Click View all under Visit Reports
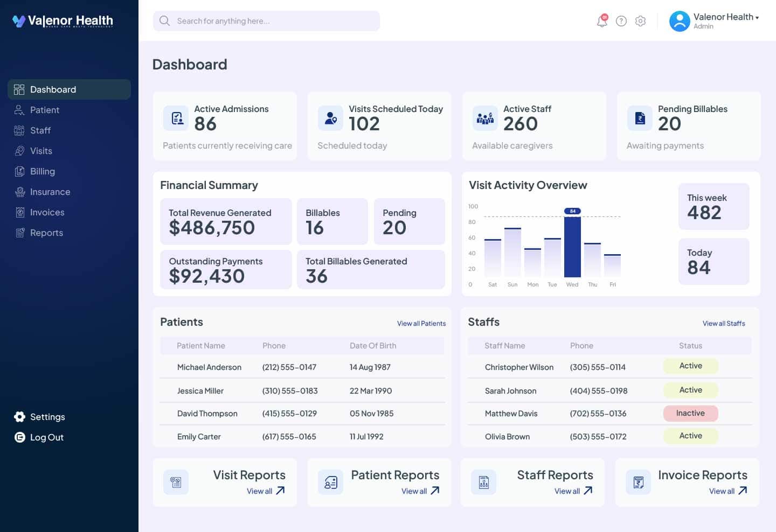 259,491
